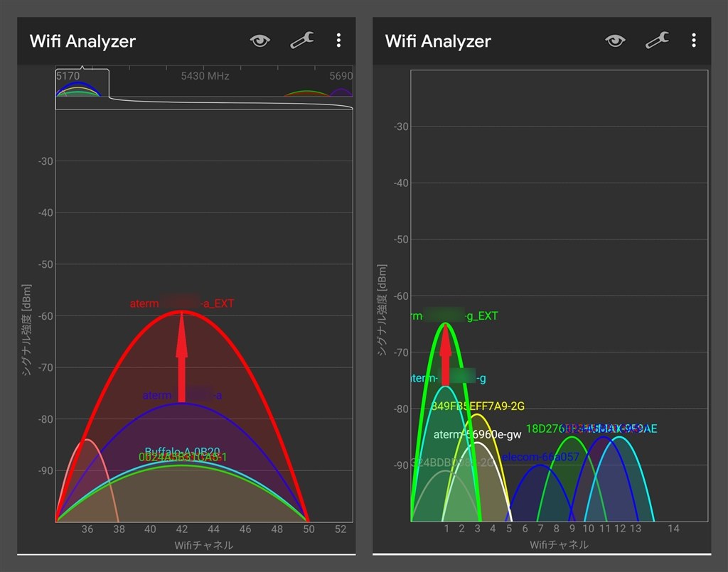
Task: Select the white aterm-56960e-gw network label
Action: click(477, 435)
